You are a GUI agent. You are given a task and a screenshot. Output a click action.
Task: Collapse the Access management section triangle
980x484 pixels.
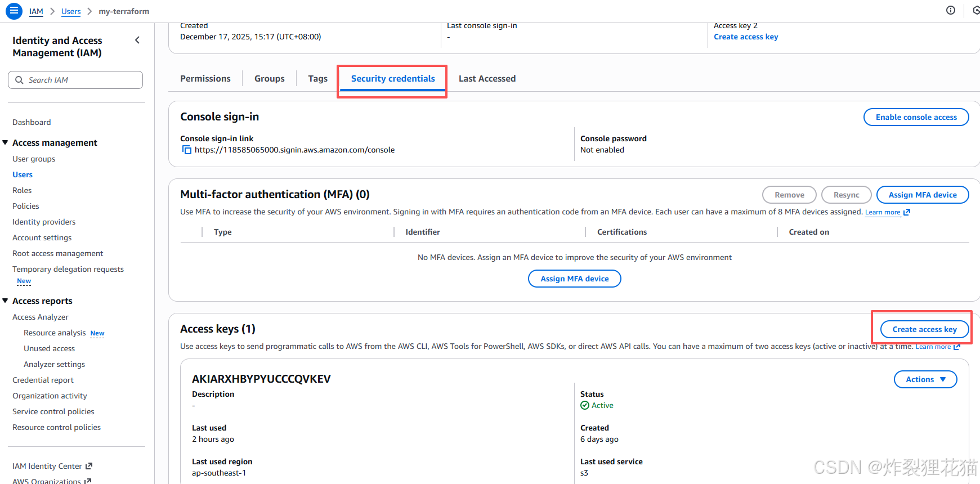pyautogui.click(x=5, y=142)
